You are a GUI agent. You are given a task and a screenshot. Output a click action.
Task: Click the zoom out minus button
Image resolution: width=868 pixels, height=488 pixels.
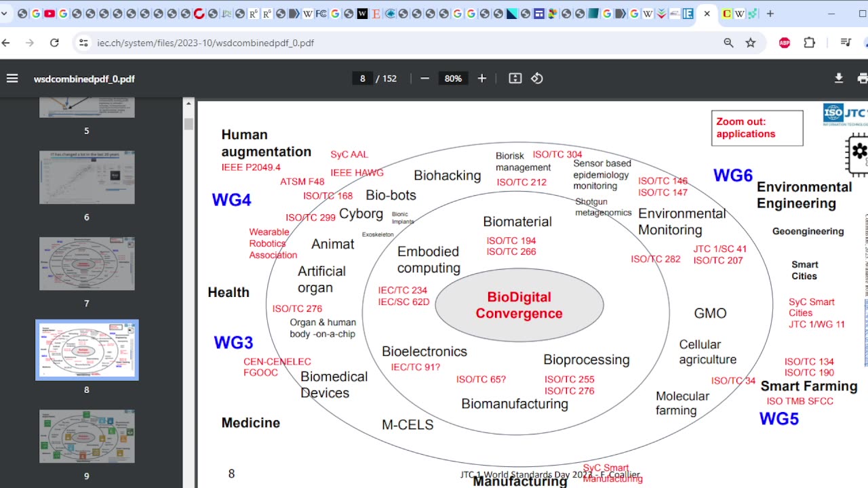(425, 79)
